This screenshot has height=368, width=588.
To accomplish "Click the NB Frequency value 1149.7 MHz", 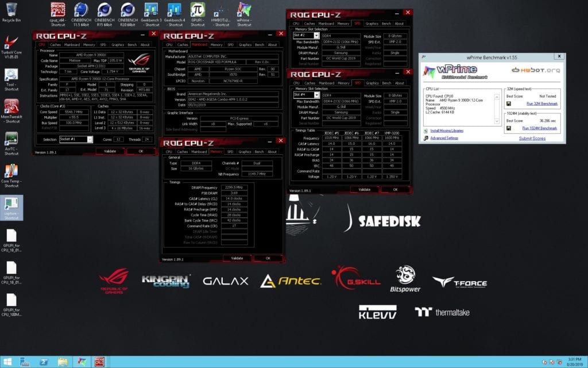I will click(x=257, y=174).
